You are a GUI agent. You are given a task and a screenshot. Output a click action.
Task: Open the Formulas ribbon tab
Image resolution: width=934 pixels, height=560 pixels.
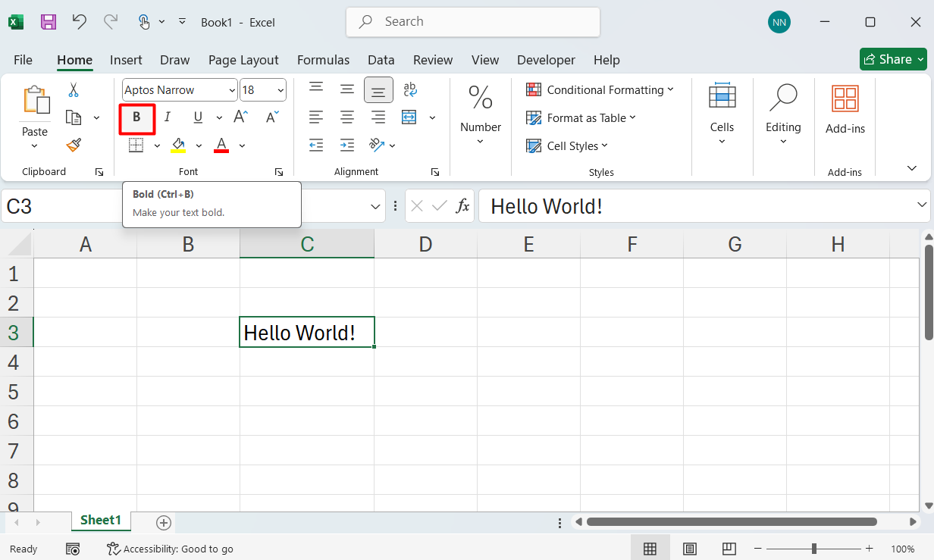(x=323, y=60)
